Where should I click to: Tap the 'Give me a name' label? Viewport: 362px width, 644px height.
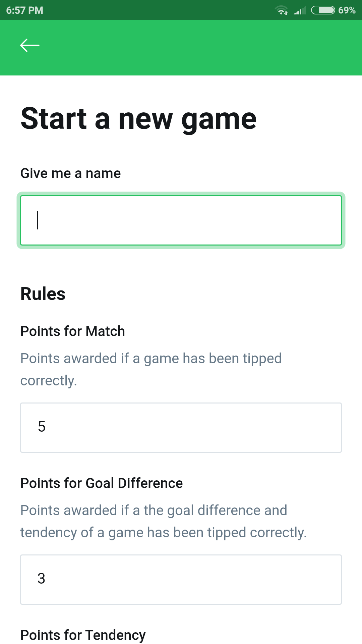point(71,173)
